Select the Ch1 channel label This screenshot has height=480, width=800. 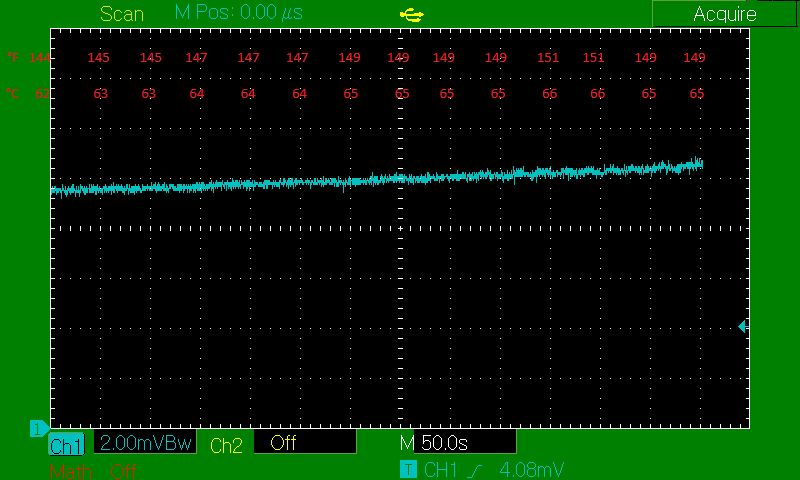(66, 445)
